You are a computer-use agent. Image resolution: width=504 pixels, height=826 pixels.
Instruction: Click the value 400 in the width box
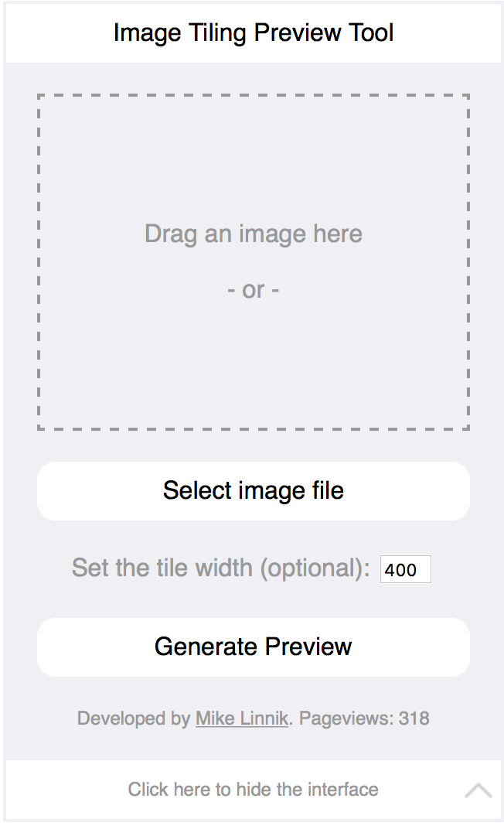click(x=400, y=570)
